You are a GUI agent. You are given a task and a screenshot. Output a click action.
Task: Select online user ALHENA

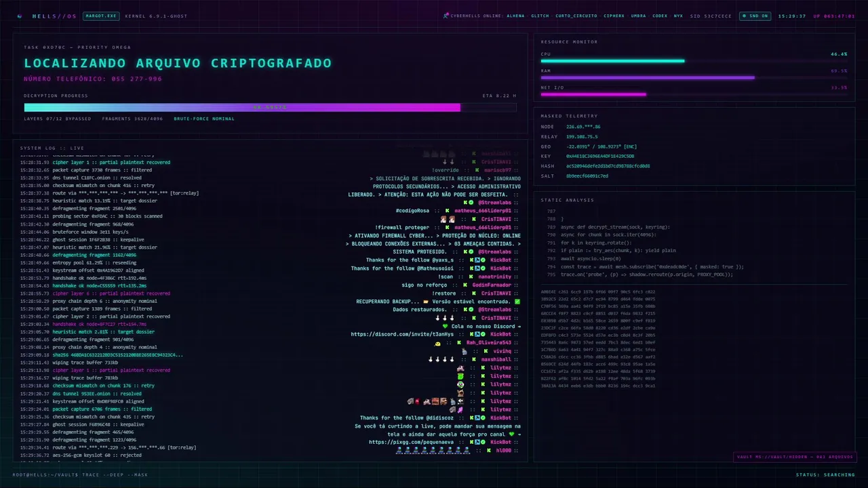[516, 16]
